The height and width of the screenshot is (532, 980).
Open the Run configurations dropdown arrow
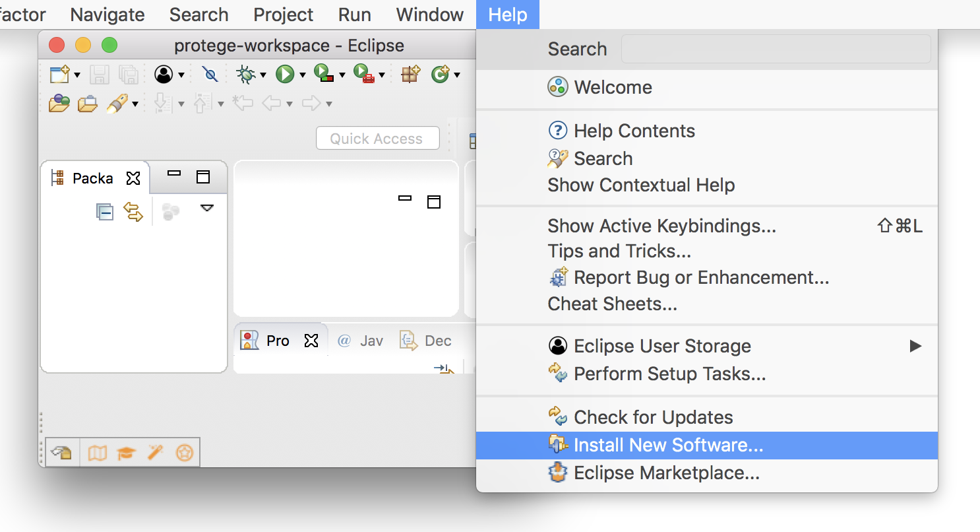click(x=302, y=75)
